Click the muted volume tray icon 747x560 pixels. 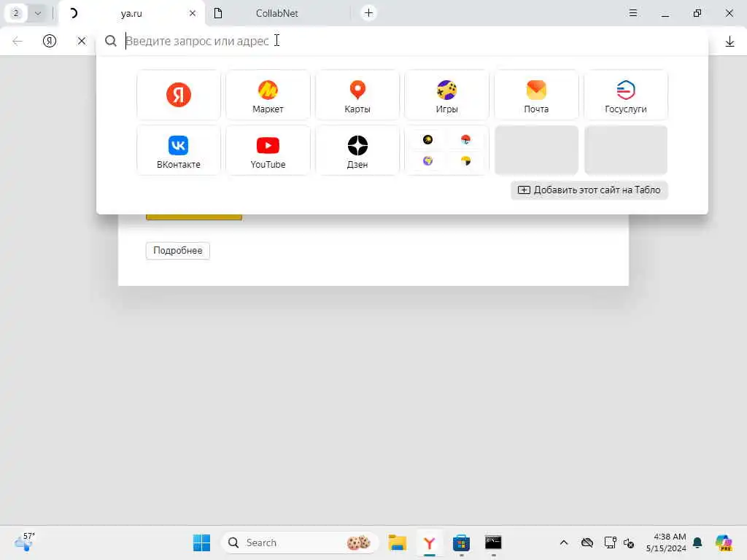pos(628,543)
